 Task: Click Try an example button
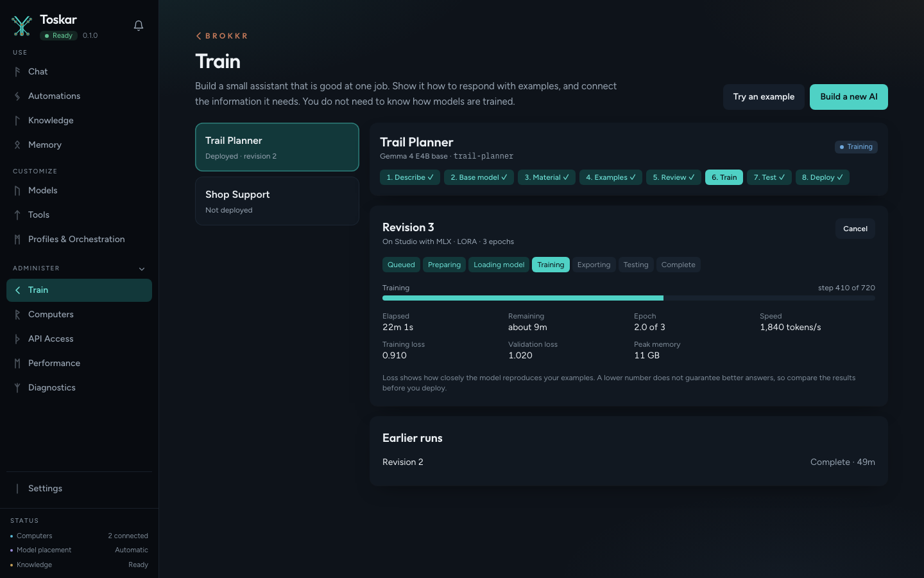(764, 97)
